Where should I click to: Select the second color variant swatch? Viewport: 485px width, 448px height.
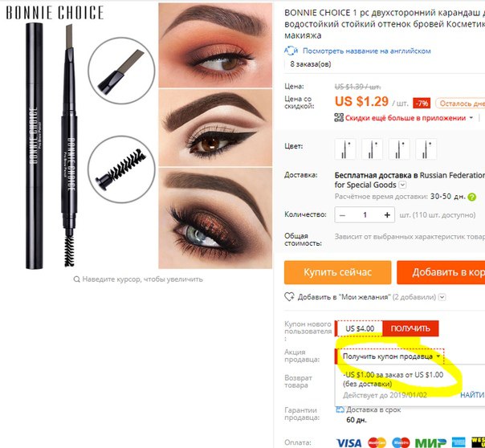tap(372, 149)
